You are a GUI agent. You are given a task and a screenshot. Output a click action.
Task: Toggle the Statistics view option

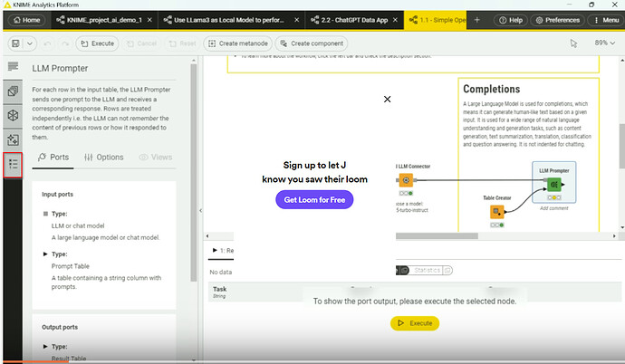427,271
